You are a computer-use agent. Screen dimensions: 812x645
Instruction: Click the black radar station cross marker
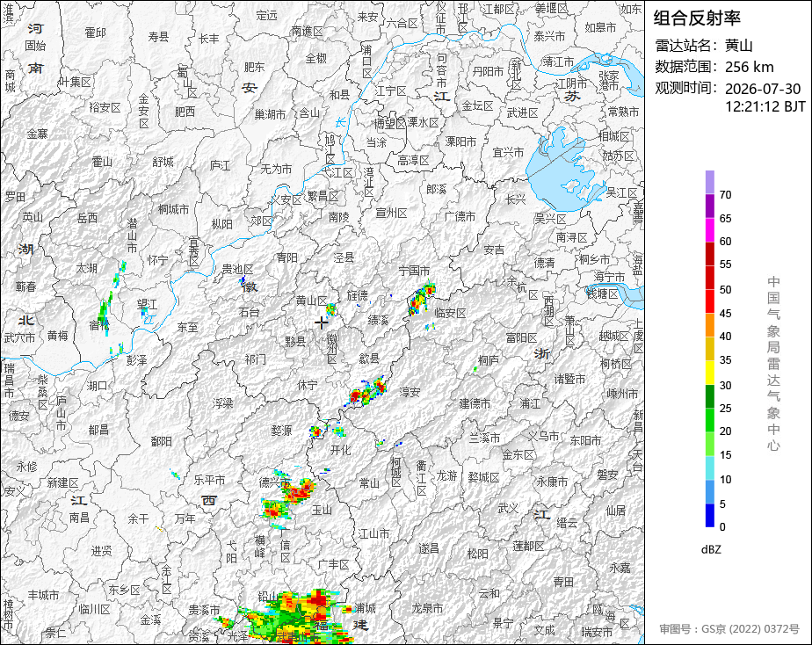[321, 322]
